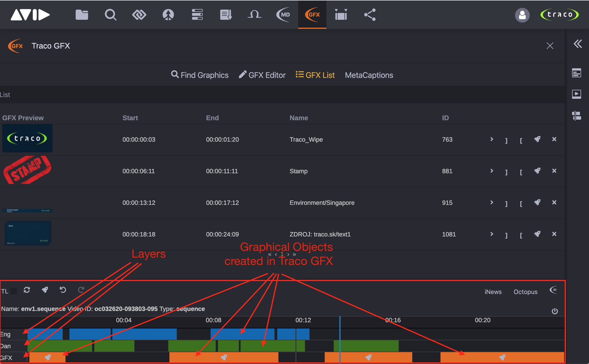589x364 pixels.
Task: Click the ZDROJ text1 preview thumbnail
Action: [x=27, y=233]
